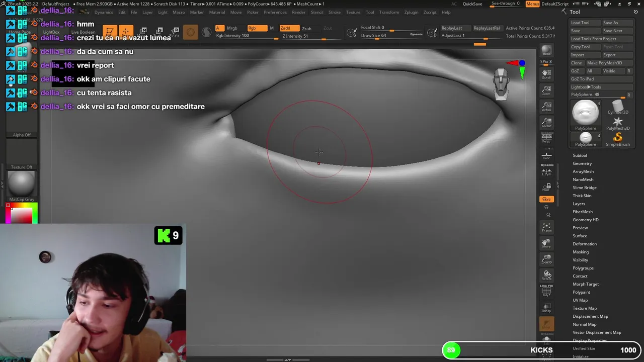The height and width of the screenshot is (362, 644).
Task: Open the Render menu
Action: [x=298, y=12]
